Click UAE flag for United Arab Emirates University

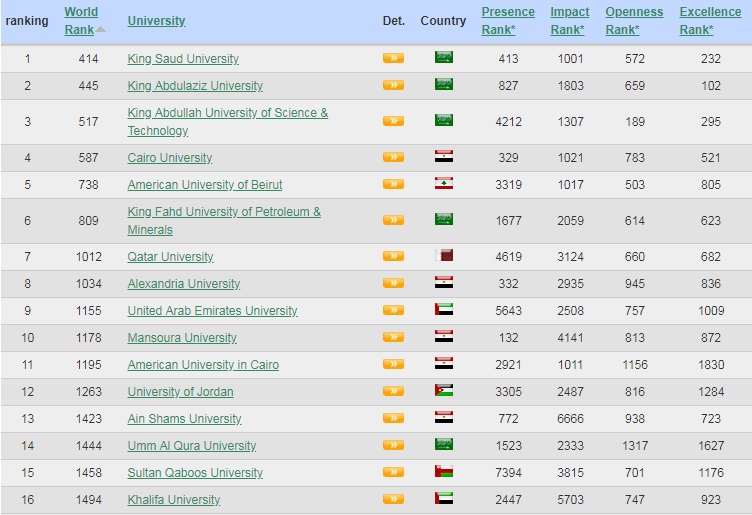pyautogui.click(x=443, y=310)
